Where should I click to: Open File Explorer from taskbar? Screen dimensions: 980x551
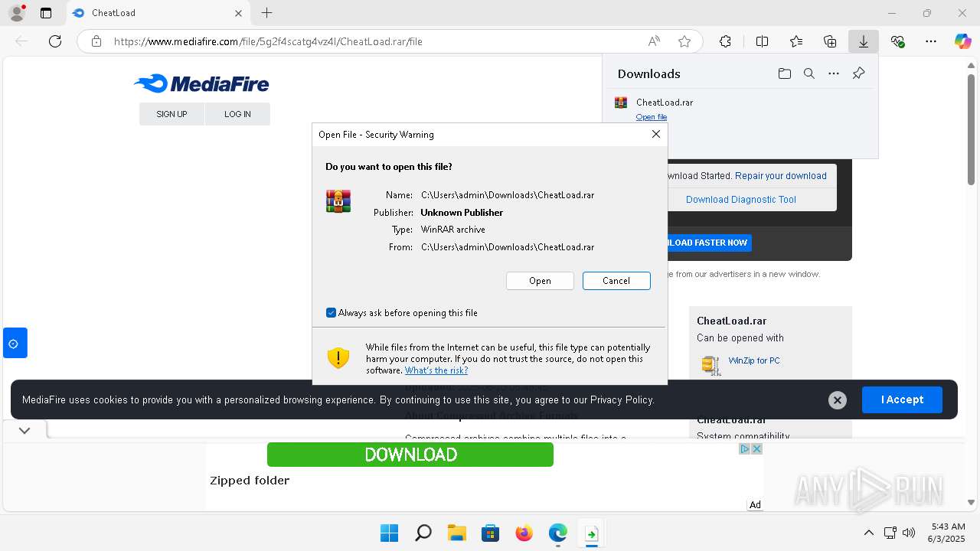coord(456,533)
